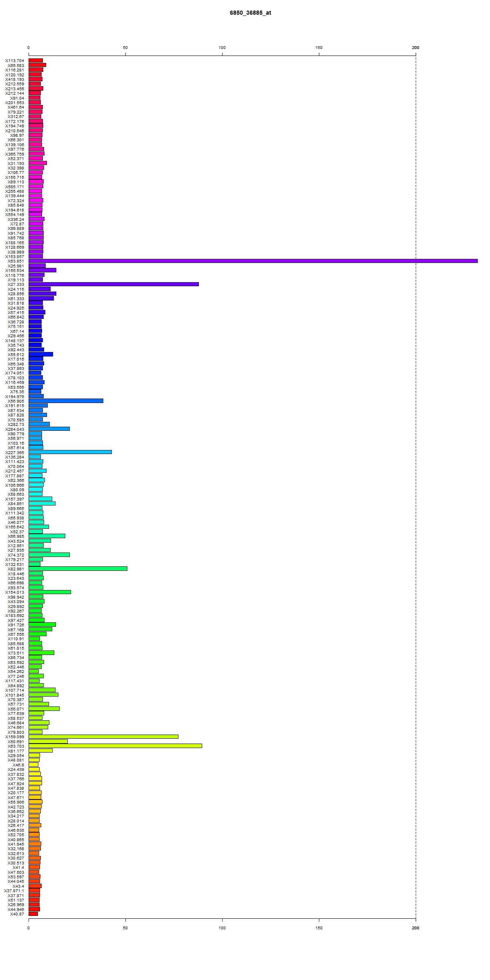Screen dimensions: 490x980
Task: Click the label X139.444
Action: point(15,196)
